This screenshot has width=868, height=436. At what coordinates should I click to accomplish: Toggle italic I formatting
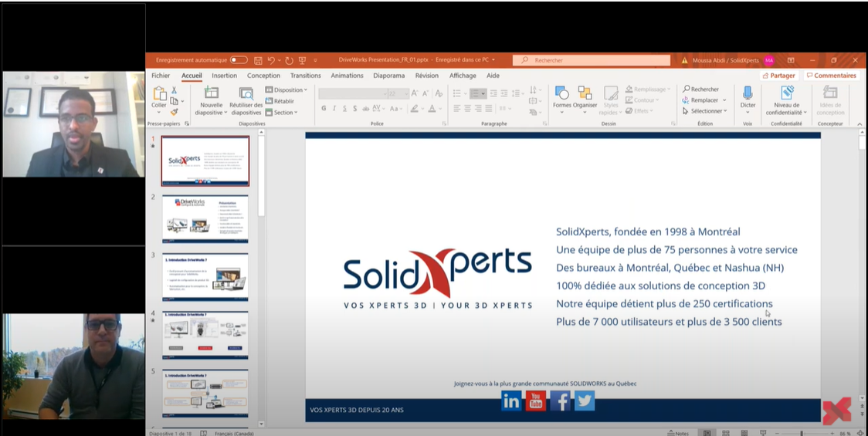[x=334, y=109]
